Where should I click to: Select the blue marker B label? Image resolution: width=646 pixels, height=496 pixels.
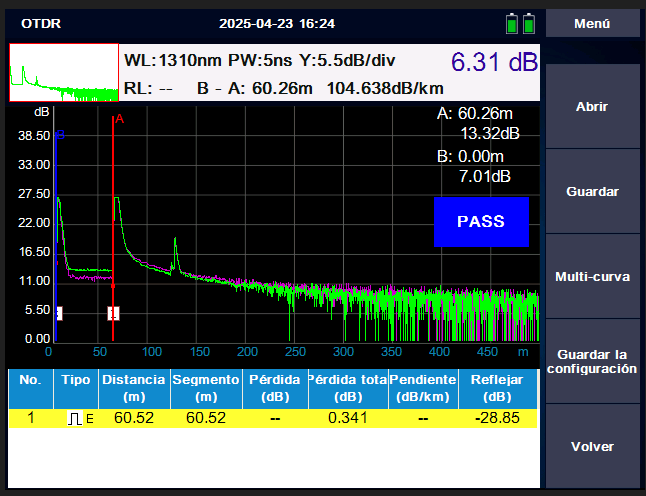click(x=60, y=134)
